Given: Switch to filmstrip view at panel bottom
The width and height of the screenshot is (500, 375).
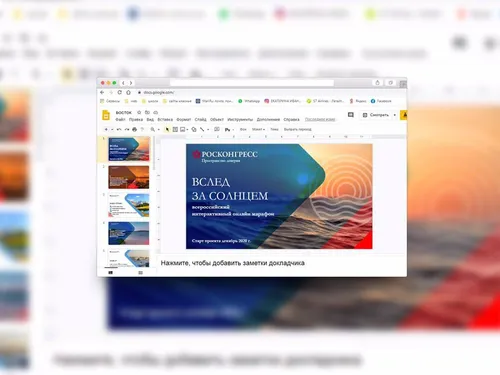Looking at the screenshot, I should coord(111,273).
